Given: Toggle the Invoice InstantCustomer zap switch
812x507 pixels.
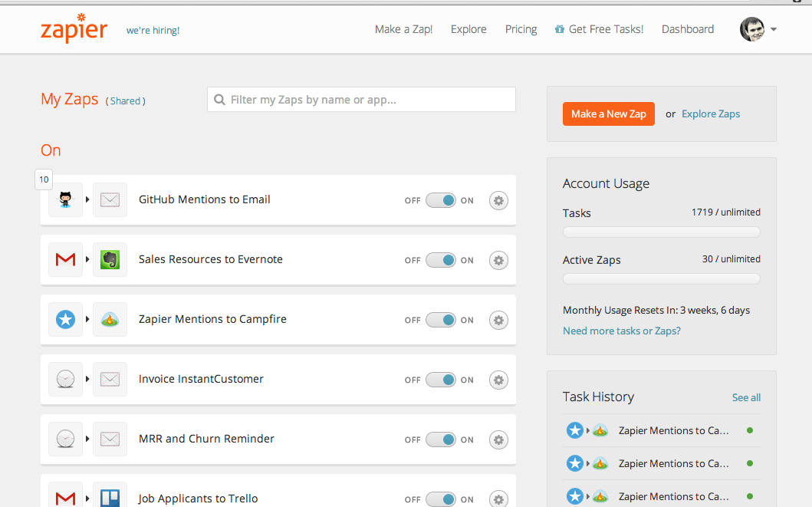Looking at the screenshot, I should (x=441, y=380).
